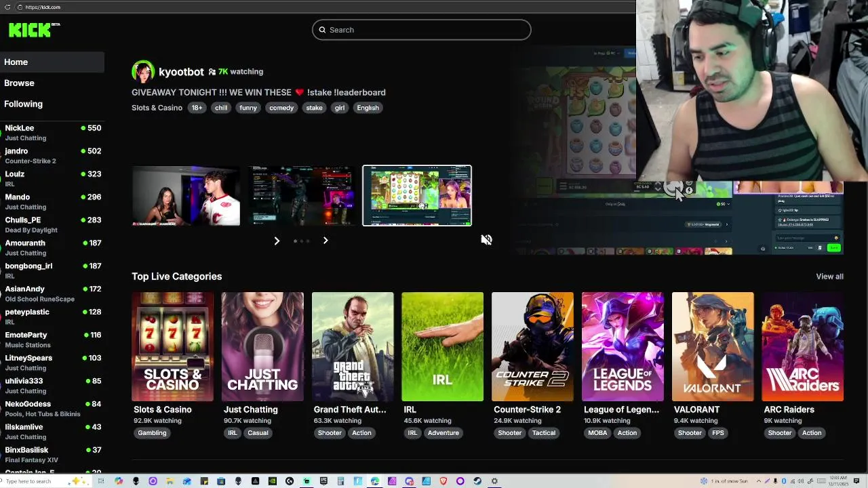Open the NVIDIA app in the taskbar
This screenshot has height=488, width=868.
[273, 481]
